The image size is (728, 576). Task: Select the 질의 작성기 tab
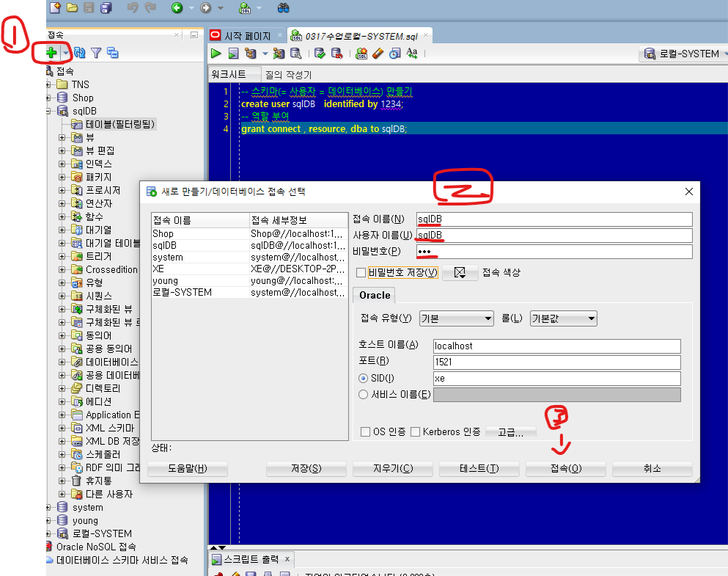(x=288, y=75)
